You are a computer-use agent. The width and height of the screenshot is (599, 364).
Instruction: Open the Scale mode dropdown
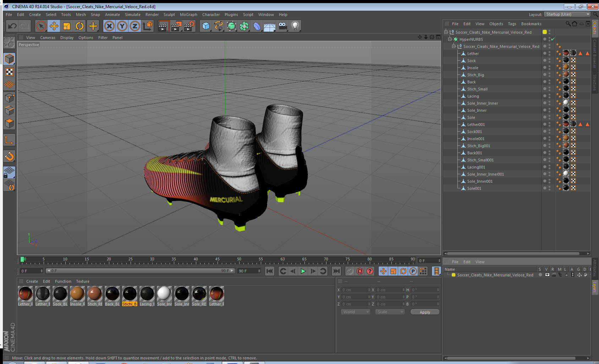coord(390,312)
